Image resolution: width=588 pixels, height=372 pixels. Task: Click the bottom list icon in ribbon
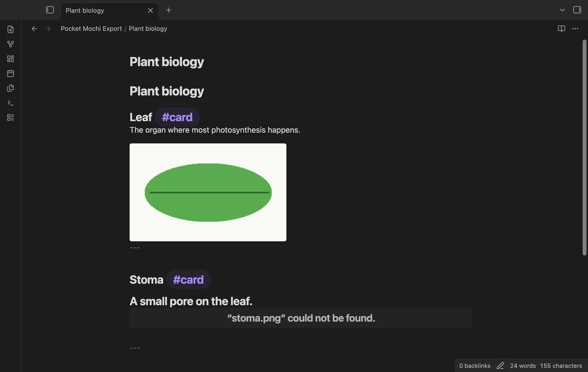pyautogui.click(x=10, y=117)
